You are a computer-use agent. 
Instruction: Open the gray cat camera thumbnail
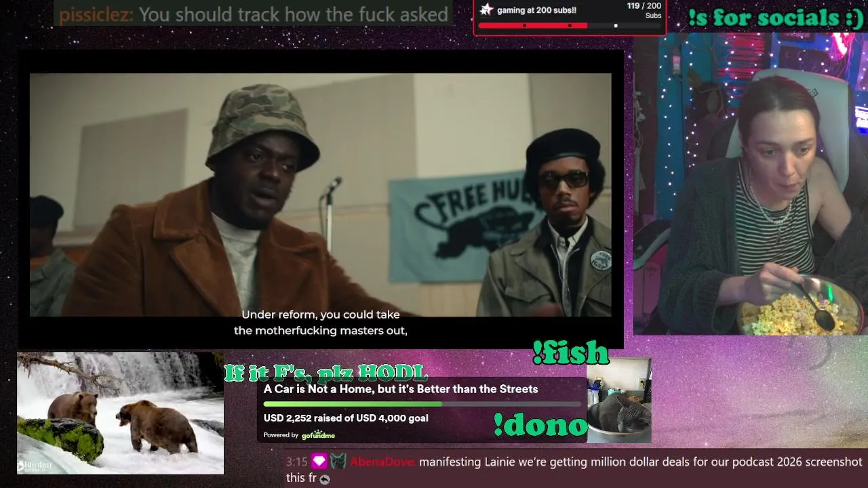pos(619,400)
